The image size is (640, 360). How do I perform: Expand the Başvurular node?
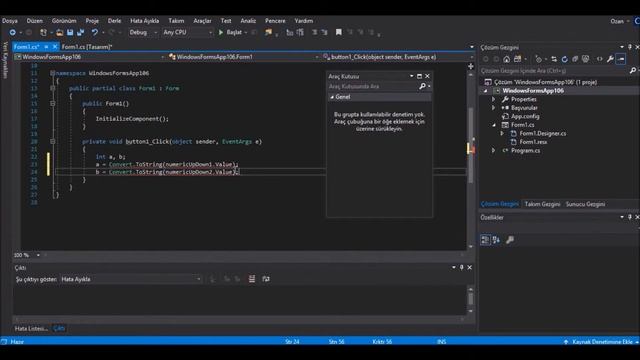click(493, 108)
